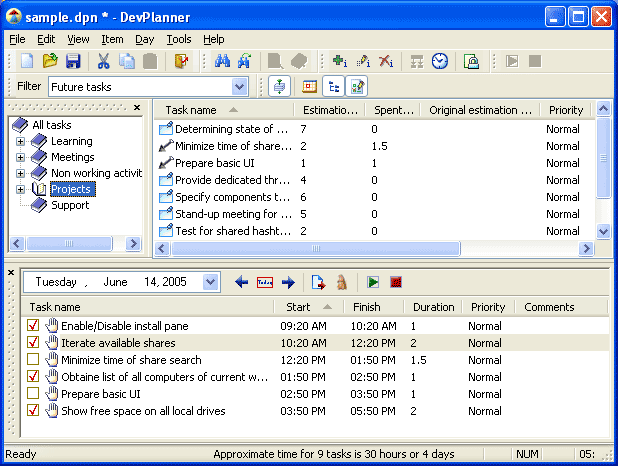This screenshot has height=466, width=618.
Task: Click the Estimation column header
Action: (330, 110)
